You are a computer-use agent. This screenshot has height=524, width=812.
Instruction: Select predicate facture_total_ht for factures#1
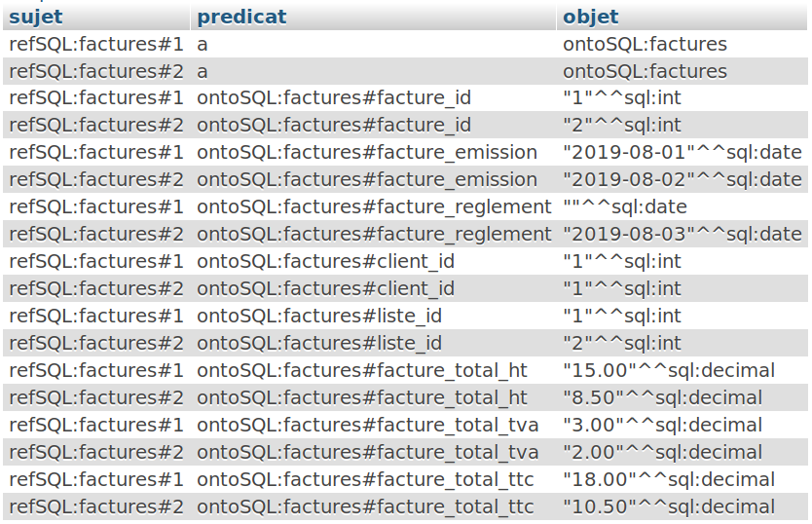tap(362, 371)
